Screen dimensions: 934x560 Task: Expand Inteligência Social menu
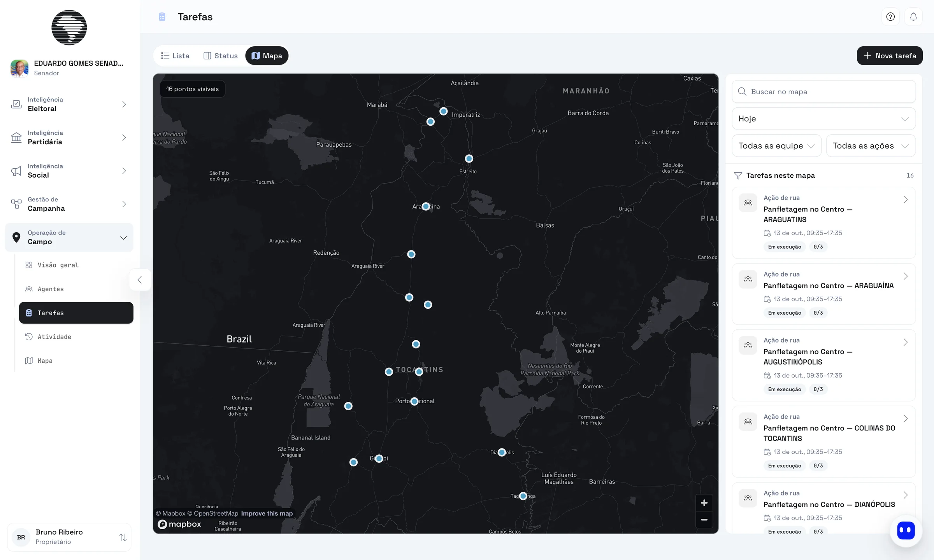pyautogui.click(x=69, y=171)
